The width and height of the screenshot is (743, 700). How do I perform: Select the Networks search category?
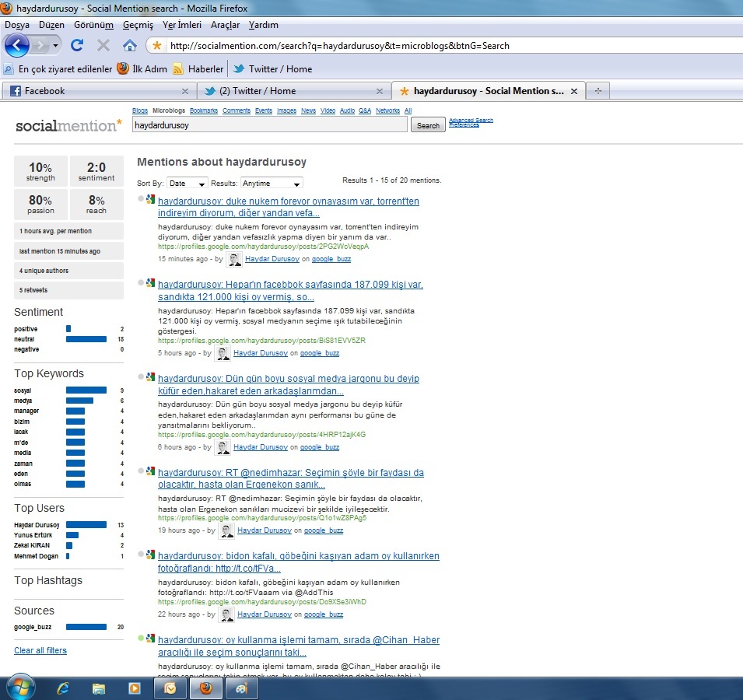(x=387, y=110)
